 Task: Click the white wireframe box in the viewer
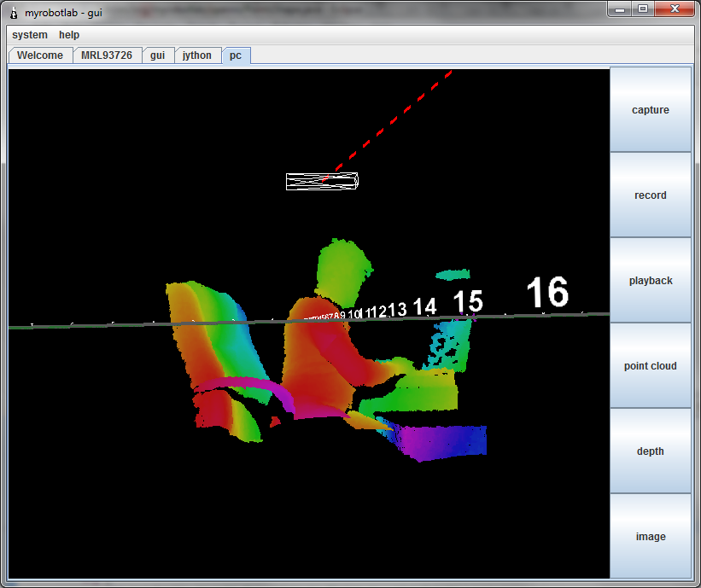coord(322,182)
